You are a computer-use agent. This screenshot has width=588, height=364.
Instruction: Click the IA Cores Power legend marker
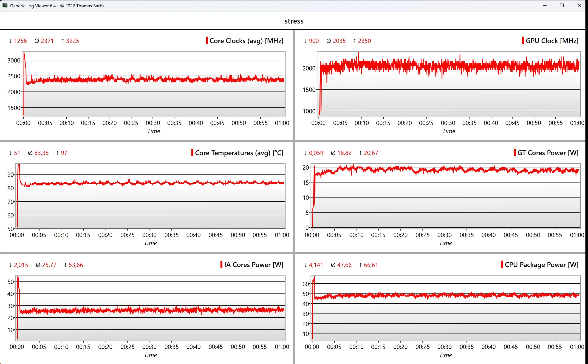(221, 264)
